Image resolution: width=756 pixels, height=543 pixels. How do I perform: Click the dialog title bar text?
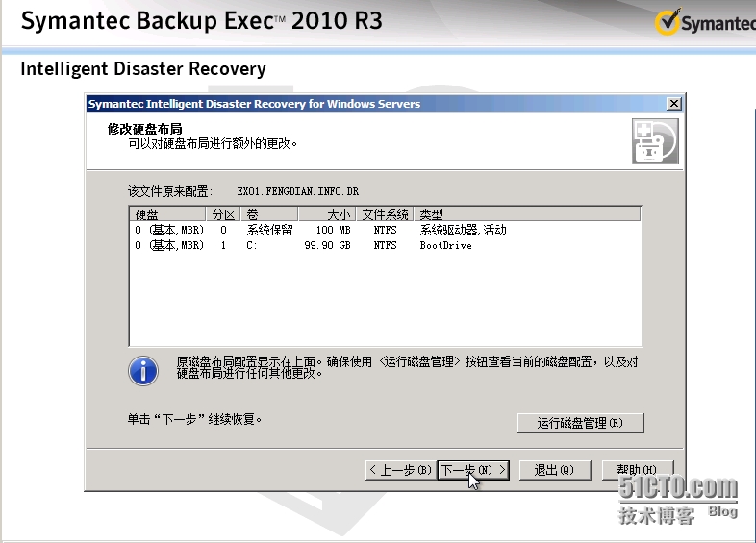click(x=254, y=104)
